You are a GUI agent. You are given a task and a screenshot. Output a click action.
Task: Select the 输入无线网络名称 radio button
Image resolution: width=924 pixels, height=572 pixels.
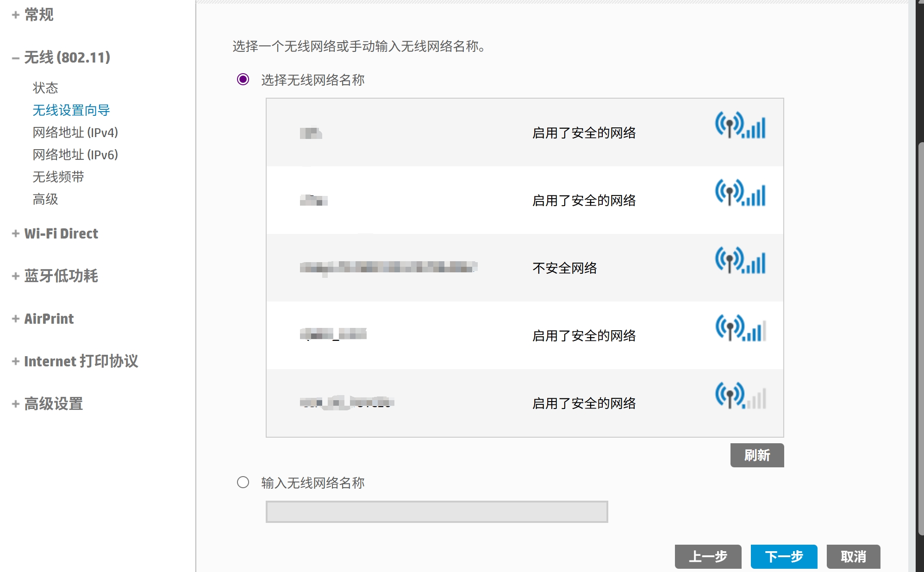click(x=242, y=483)
